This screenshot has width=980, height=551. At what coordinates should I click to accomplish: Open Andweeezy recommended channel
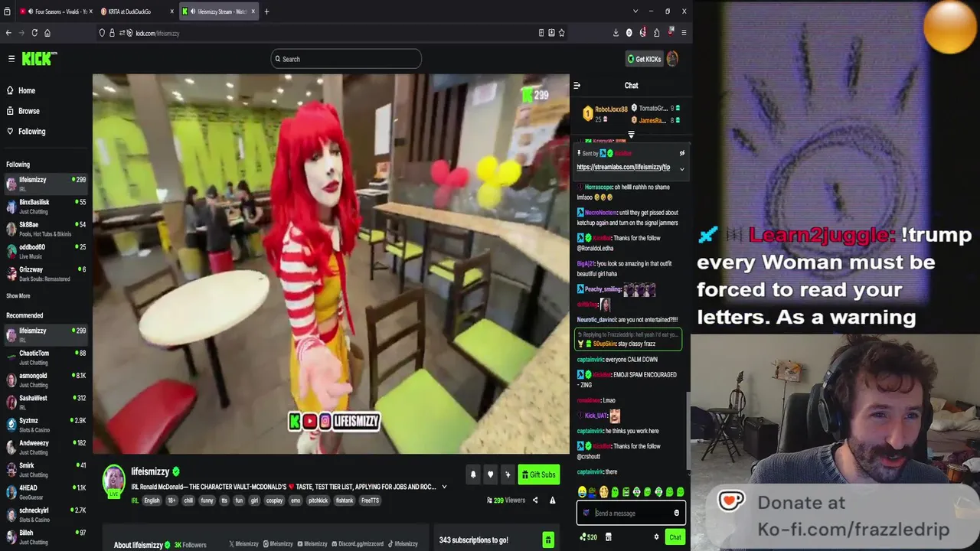coord(46,447)
